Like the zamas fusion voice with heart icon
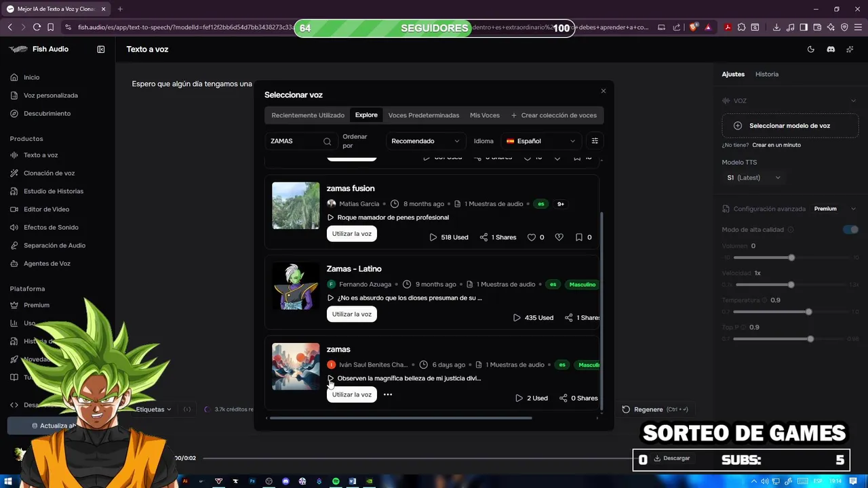The image size is (868, 488). [x=532, y=237]
